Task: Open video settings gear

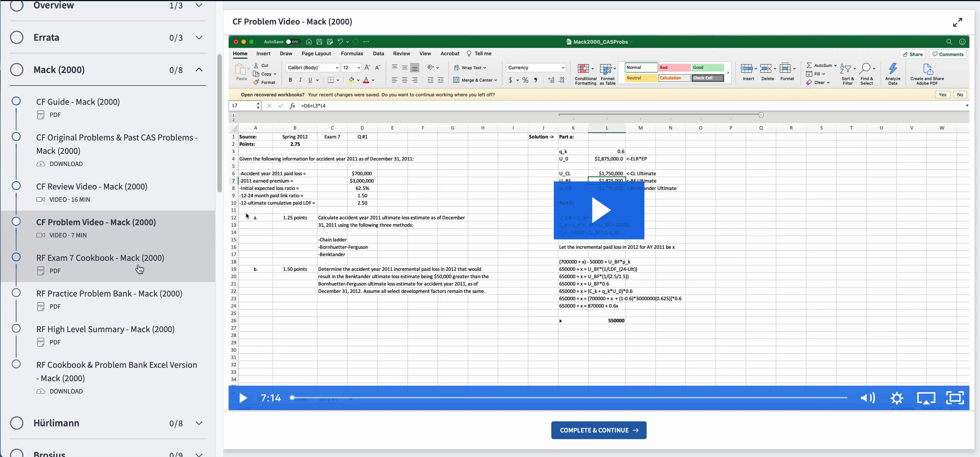Action: (897, 398)
